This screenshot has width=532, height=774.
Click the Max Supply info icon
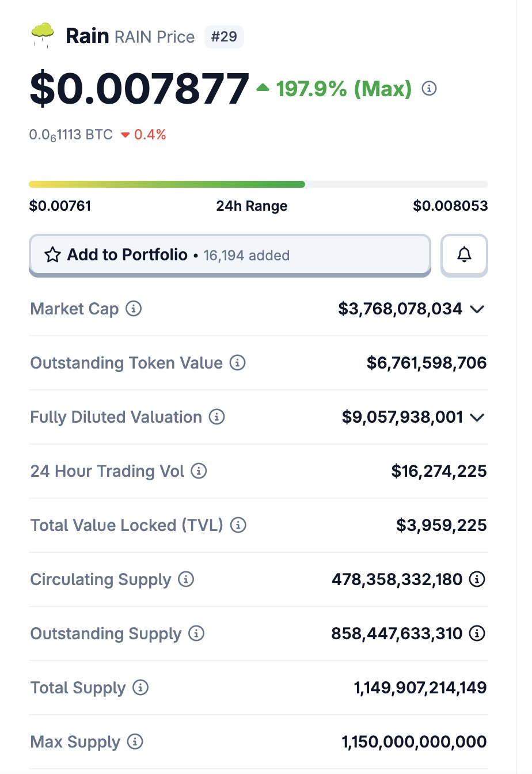coord(135,742)
